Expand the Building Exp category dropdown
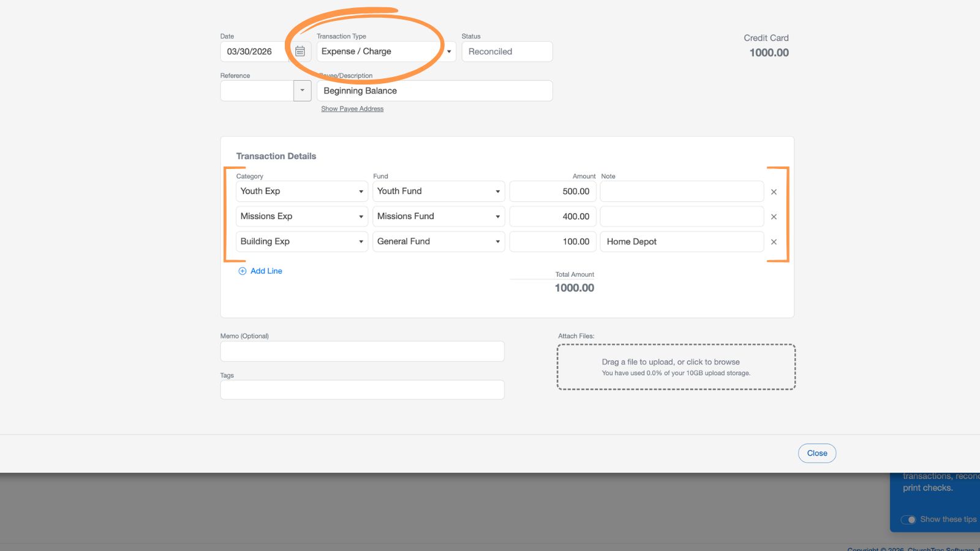This screenshot has height=551, width=980. point(301,242)
